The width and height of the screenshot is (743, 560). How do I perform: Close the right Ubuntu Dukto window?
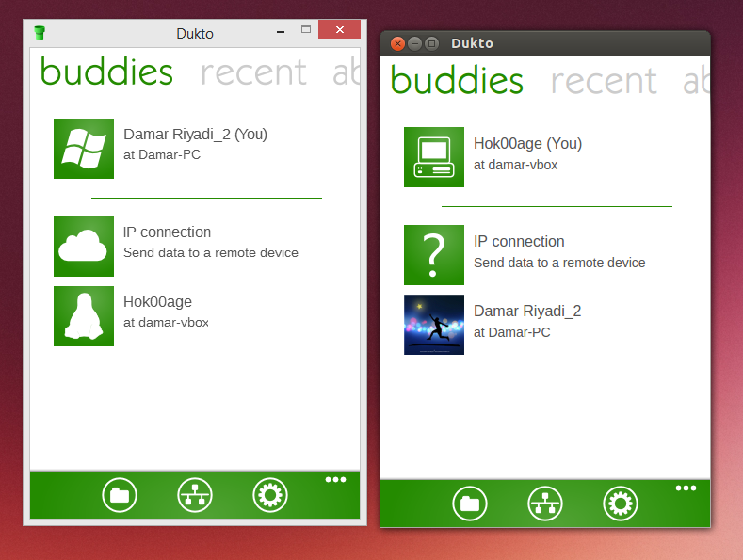pos(397,44)
